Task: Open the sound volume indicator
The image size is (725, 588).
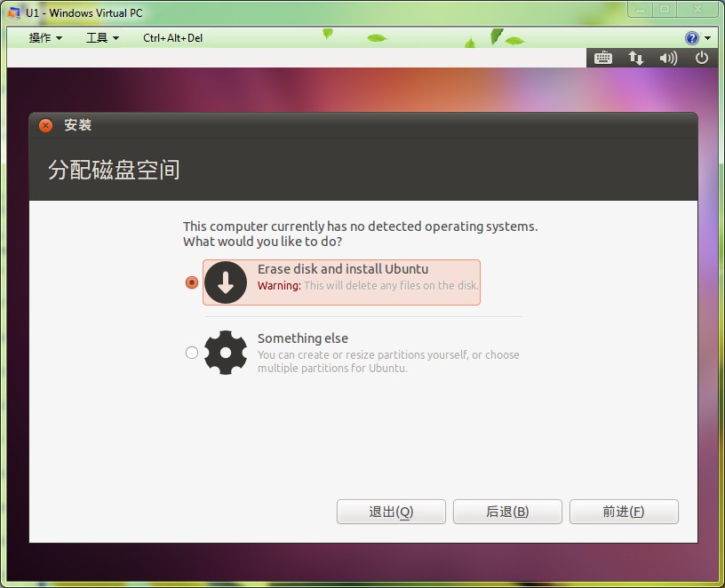Action: [668, 58]
